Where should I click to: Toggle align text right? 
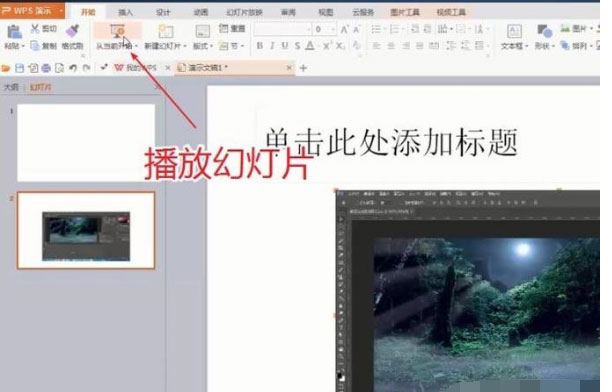[x=406, y=46]
